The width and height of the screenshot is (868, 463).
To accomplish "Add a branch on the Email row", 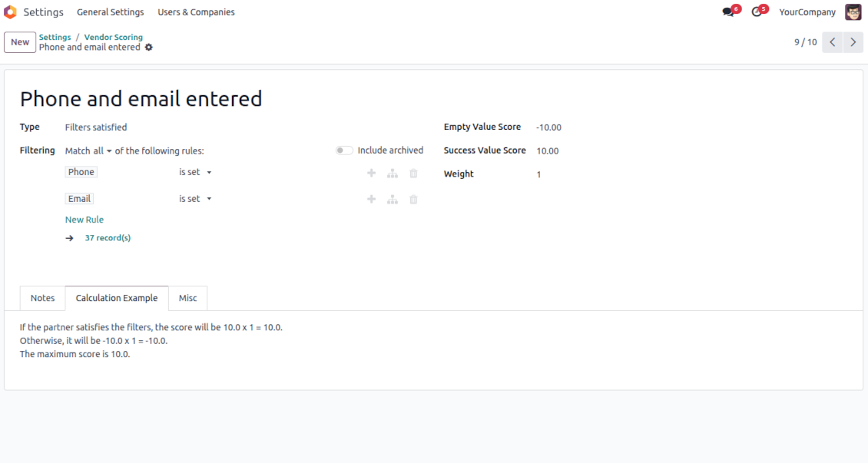I will (393, 199).
